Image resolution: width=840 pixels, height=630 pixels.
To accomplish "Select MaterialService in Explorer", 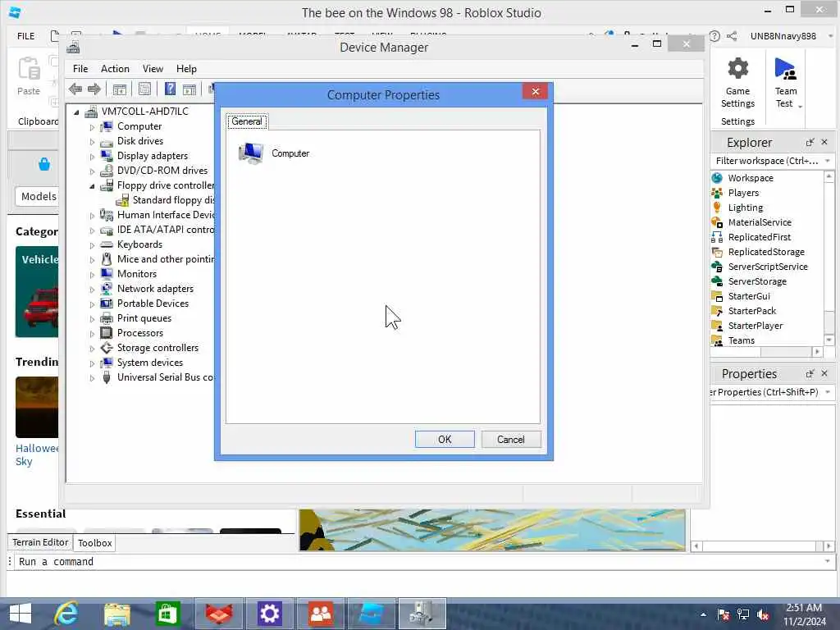I will pyautogui.click(x=759, y=222).
